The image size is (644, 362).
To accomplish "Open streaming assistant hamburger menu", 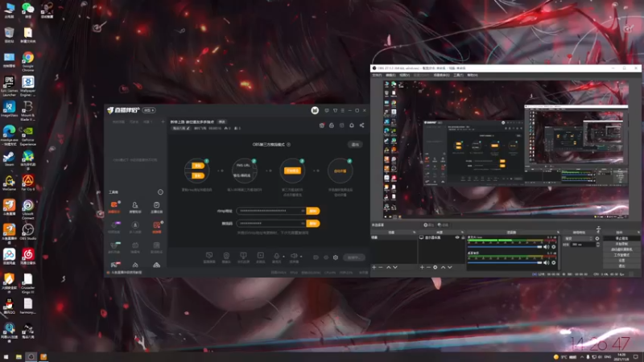I will (342, 110).
